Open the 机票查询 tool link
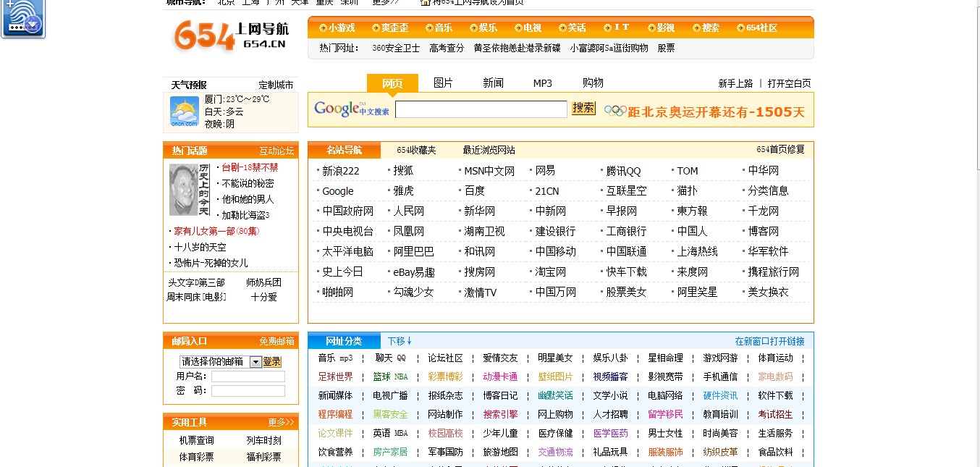The image size is (980, 467). pos(197,440)
